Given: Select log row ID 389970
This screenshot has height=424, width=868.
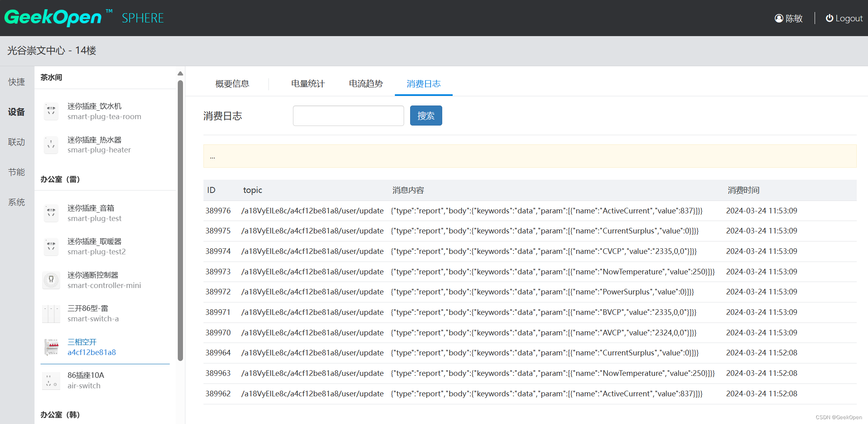Looking at the screenshot, I should [x=530, y=333].
